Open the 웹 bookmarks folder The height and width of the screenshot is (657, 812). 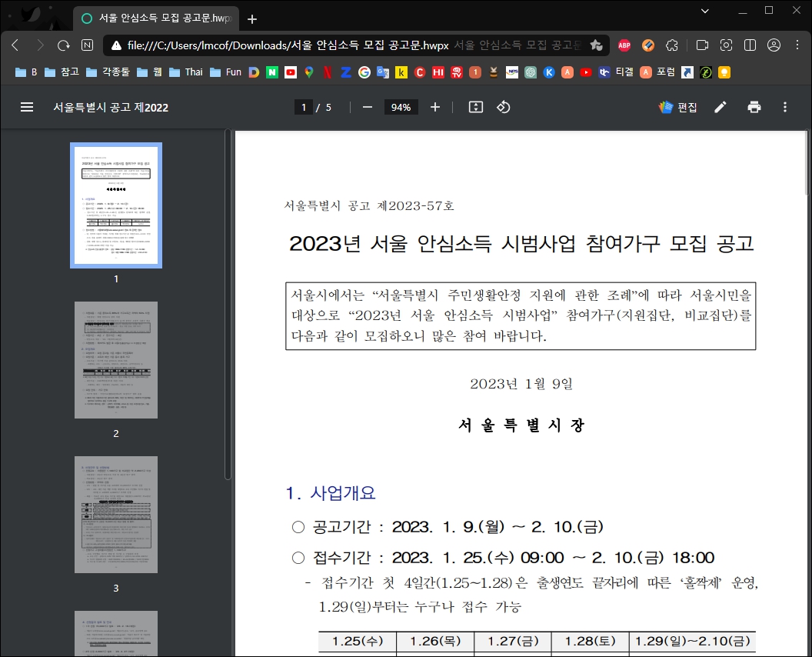tap(150, 72)
